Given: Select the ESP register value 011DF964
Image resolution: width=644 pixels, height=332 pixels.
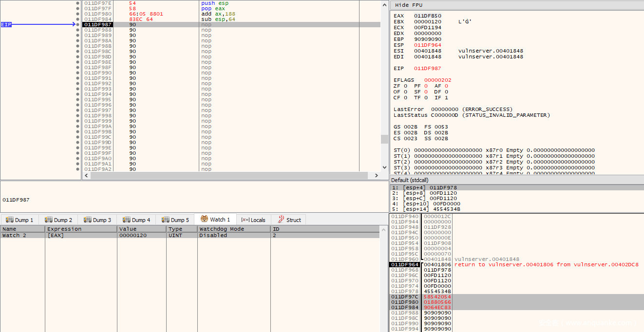Looking at the screenshot, I should 427,45.
